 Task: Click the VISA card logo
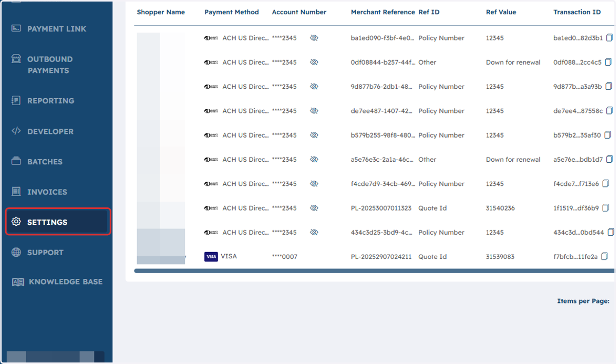(x=211, y=257)
